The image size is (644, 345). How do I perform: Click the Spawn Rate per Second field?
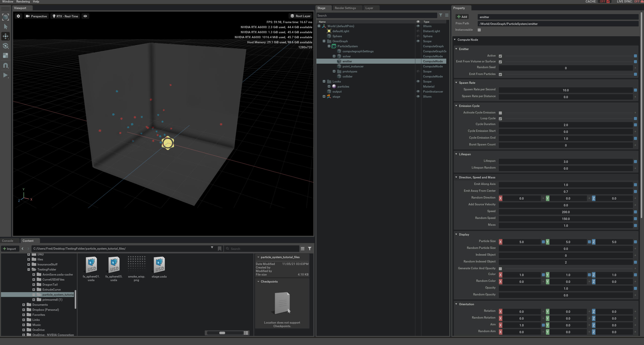[566, 90]
